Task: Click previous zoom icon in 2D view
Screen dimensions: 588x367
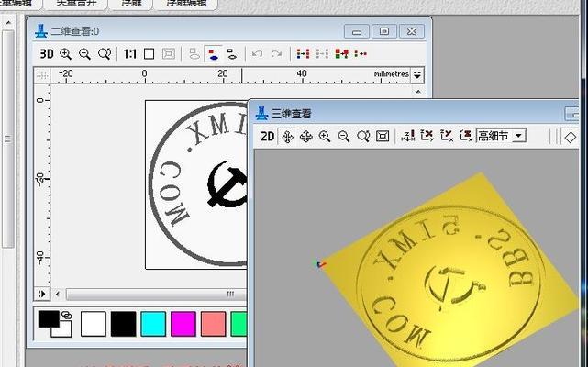Action: click(x=105, y=53)
